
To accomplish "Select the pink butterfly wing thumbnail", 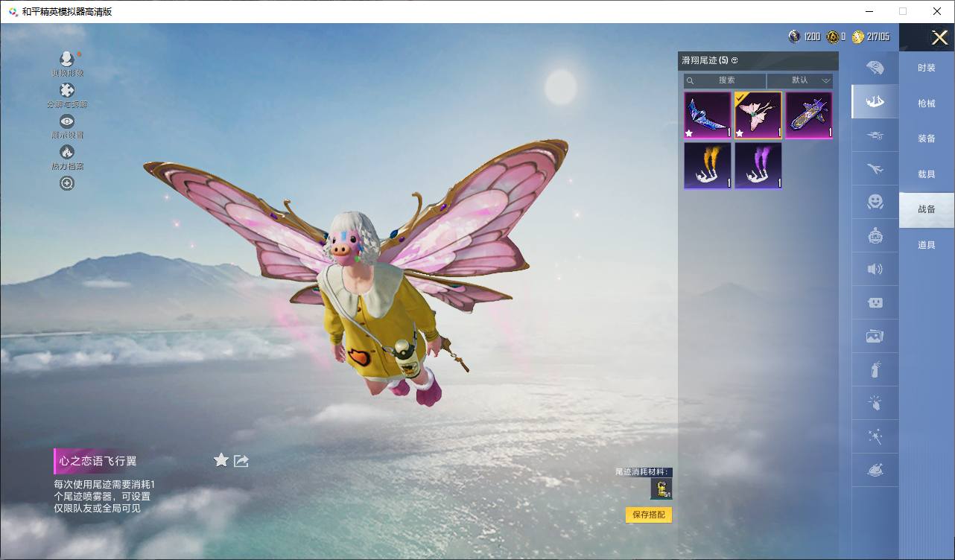I will point(758,115).
